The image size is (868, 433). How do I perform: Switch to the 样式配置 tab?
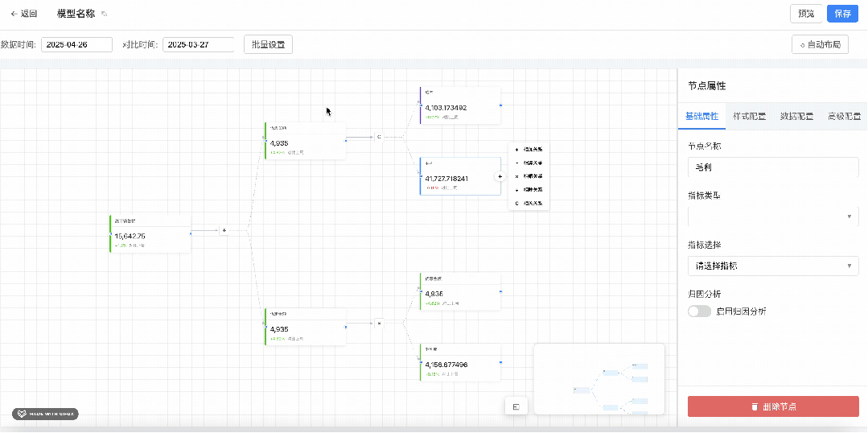click(750, 116)
